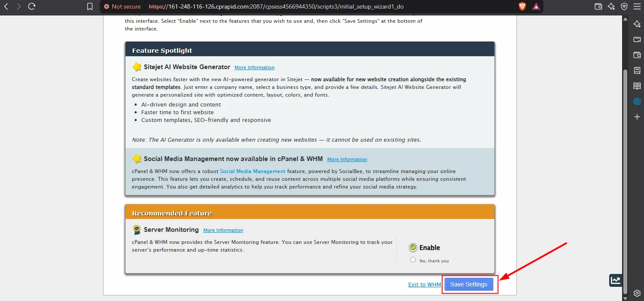Open sidebar settings gear icon
Viewport: 644px width, 301px height.
tap(637, 293)
